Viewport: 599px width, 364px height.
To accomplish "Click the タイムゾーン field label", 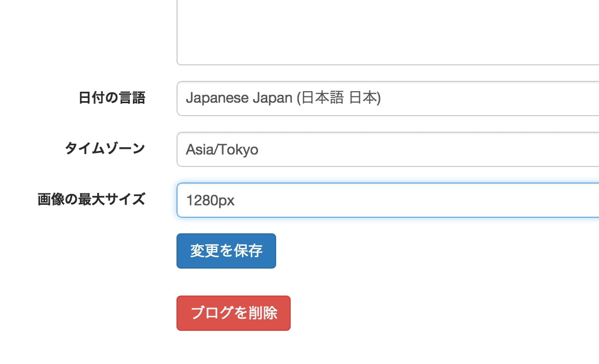I will 105,148.
